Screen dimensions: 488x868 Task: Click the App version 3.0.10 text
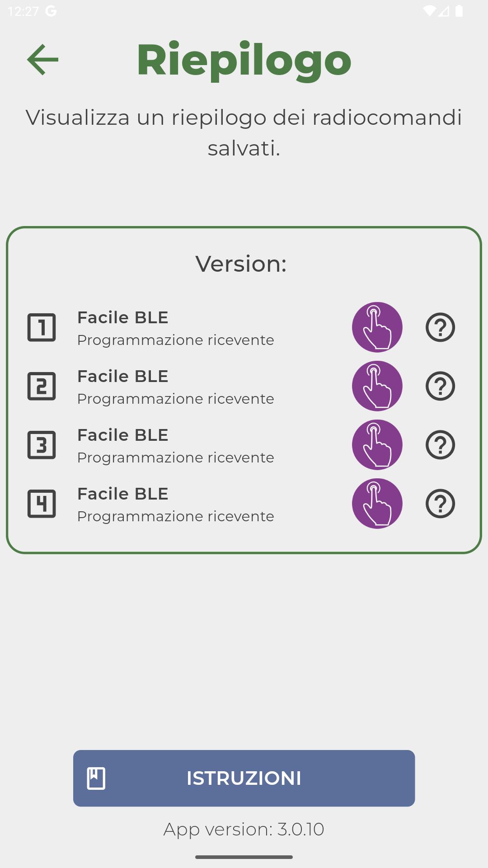pos(244,830)
